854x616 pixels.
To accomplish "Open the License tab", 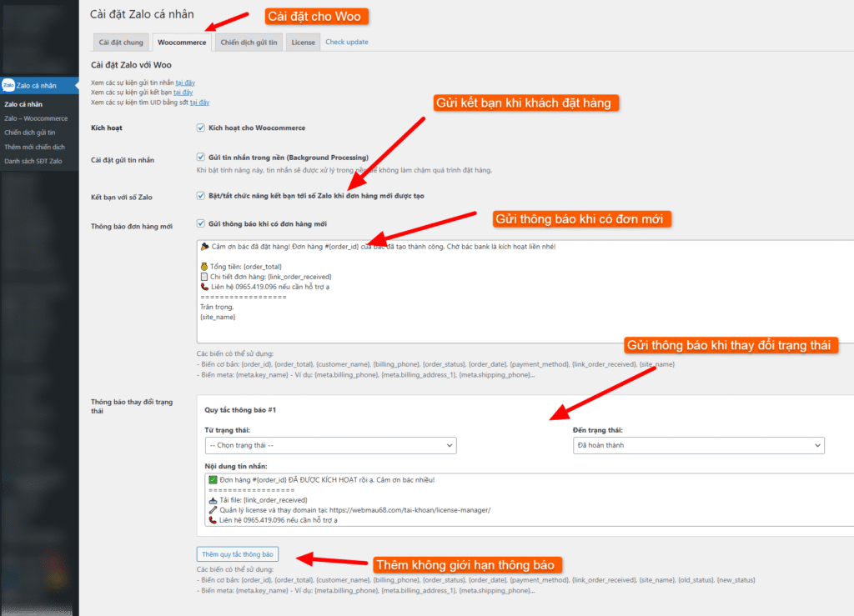I will pyautogui.click(x=303, y=42).
